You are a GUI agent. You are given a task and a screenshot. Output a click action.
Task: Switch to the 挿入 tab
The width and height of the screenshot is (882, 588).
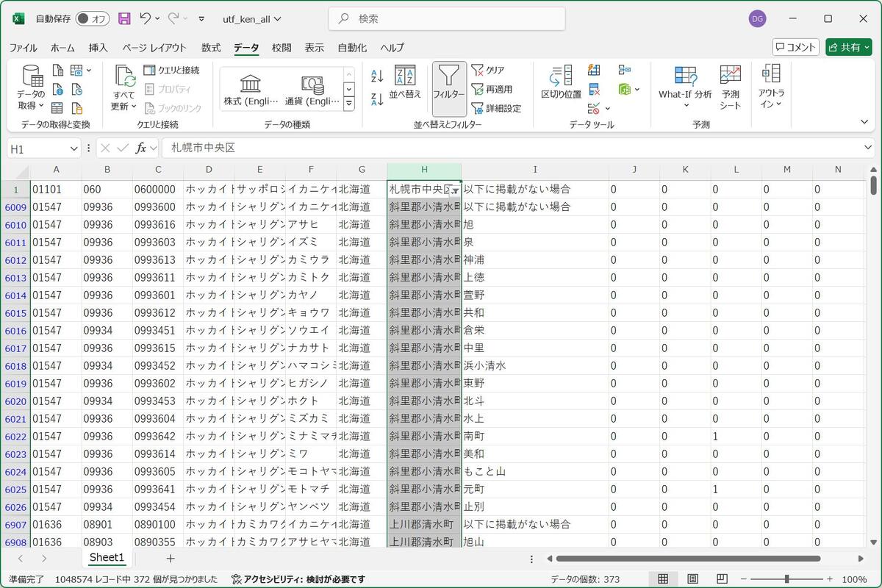coord(98,48)
